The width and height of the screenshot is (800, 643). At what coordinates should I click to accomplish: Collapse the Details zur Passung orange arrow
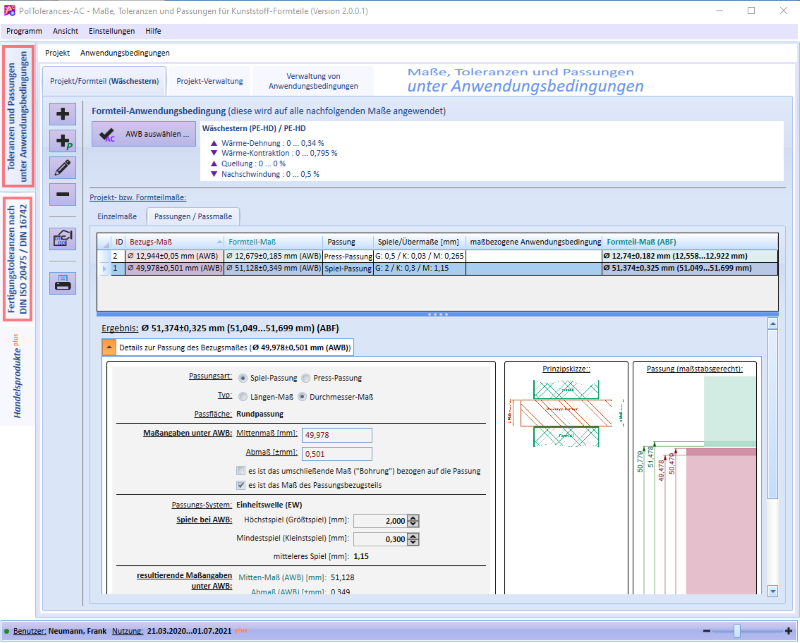click(x=109, y=348)
